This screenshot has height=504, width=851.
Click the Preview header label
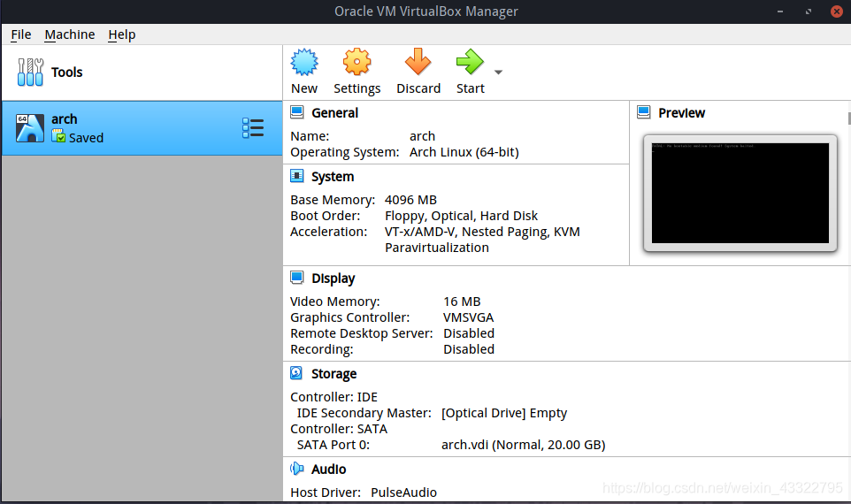tap(682, 113)
